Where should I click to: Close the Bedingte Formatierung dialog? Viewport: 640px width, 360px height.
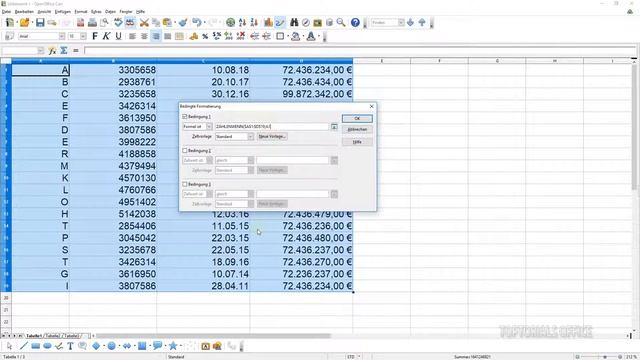tap(371, 106)
